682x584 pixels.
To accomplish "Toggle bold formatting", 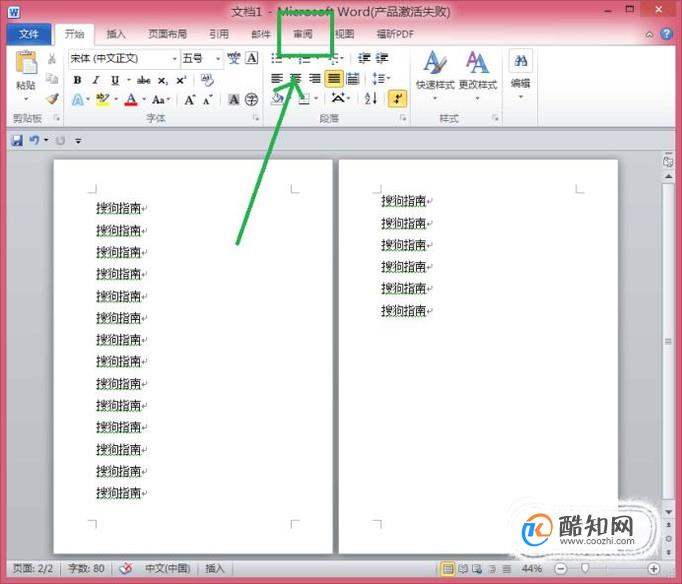I will pyautogui.click(x=77, y=80).
